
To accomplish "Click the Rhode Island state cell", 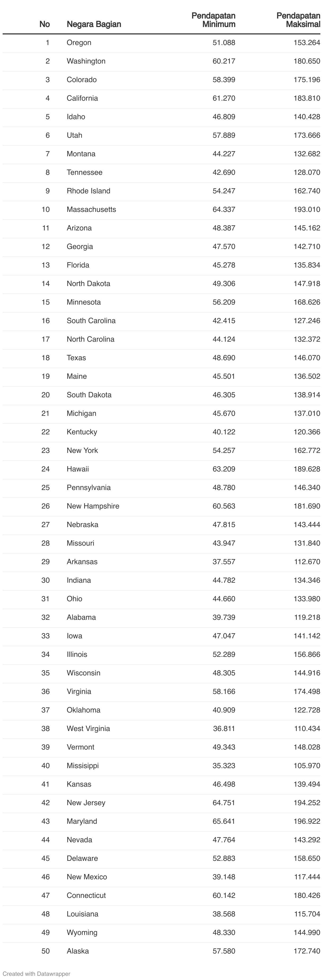I will point(88,191).
